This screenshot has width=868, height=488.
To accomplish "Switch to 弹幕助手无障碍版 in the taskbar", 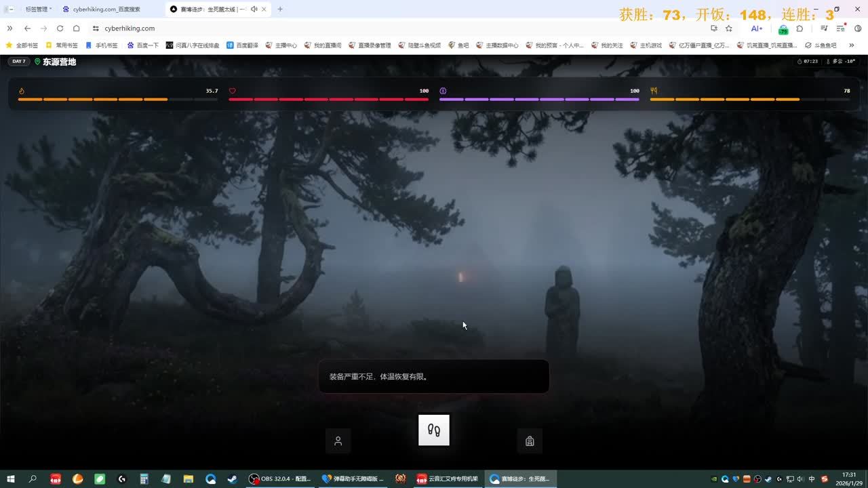I will [353, 479].
